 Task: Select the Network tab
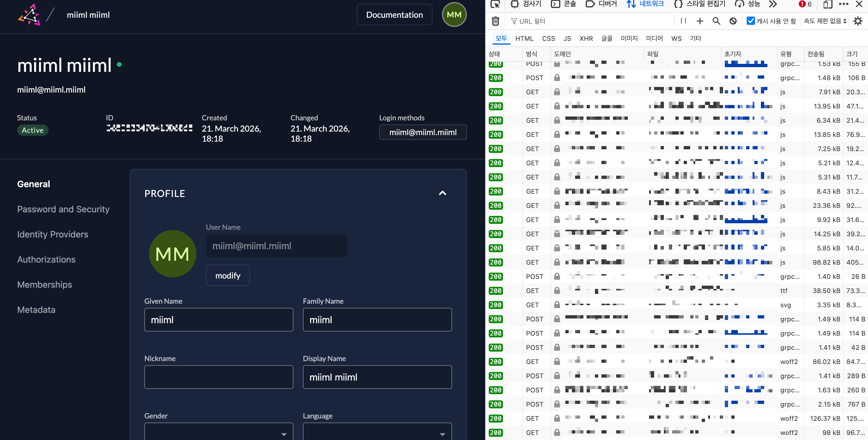(x=645, y=4)
